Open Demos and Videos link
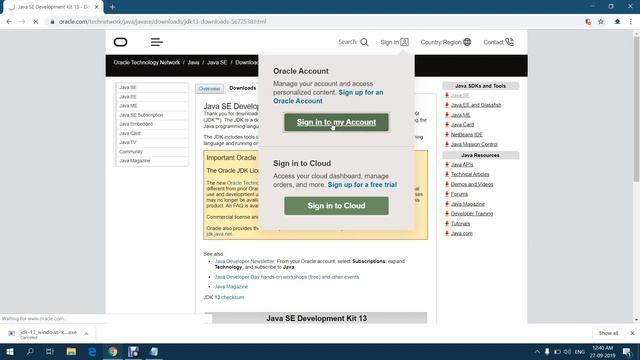 [x=472, y=184]
